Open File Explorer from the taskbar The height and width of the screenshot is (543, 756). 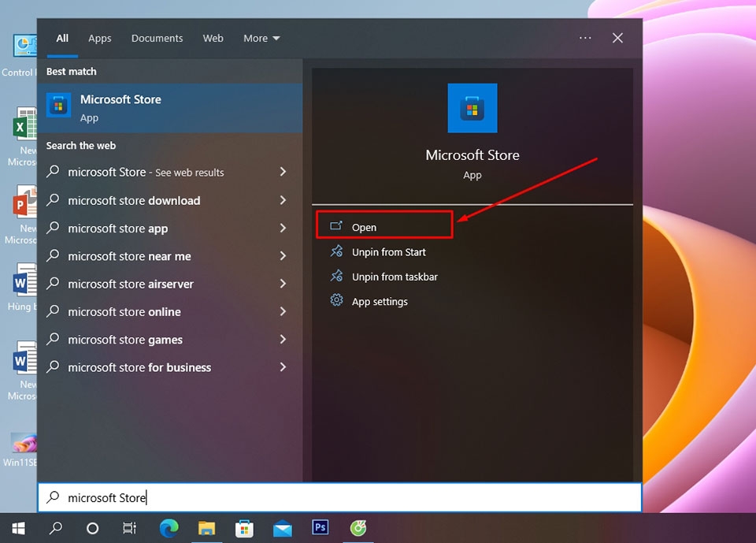[x=206, y=528]
